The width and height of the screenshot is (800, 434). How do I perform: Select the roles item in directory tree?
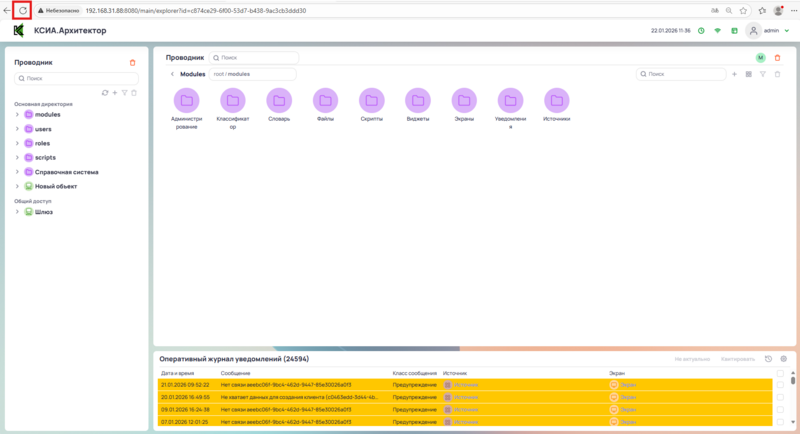coord(42,143)
